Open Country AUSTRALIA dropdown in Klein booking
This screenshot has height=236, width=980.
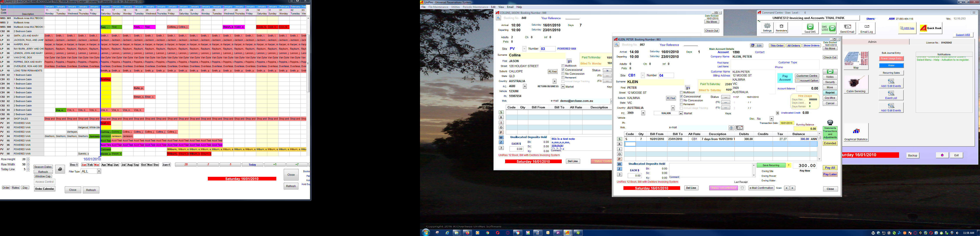pos(673,108)
